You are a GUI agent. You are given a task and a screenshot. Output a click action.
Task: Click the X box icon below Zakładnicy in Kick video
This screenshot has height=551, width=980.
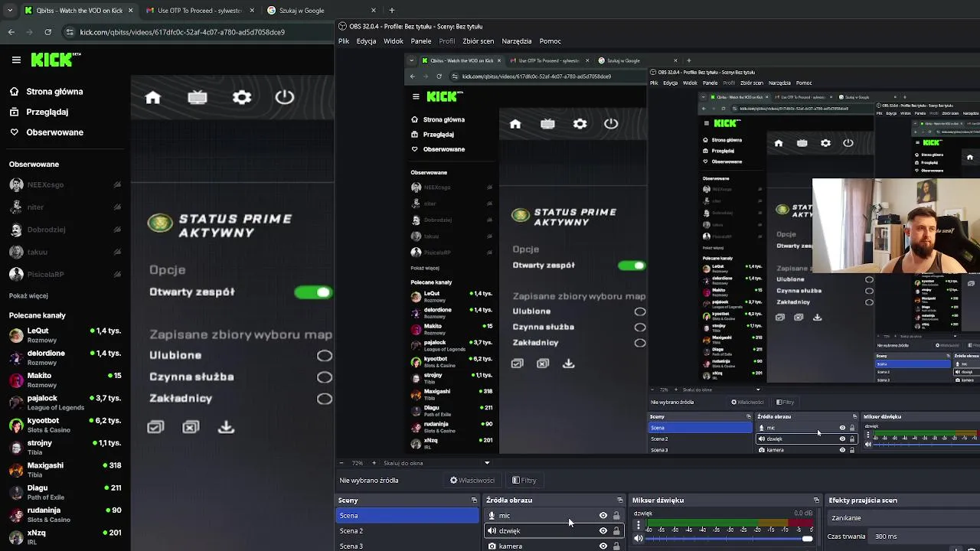pos(191,427)
